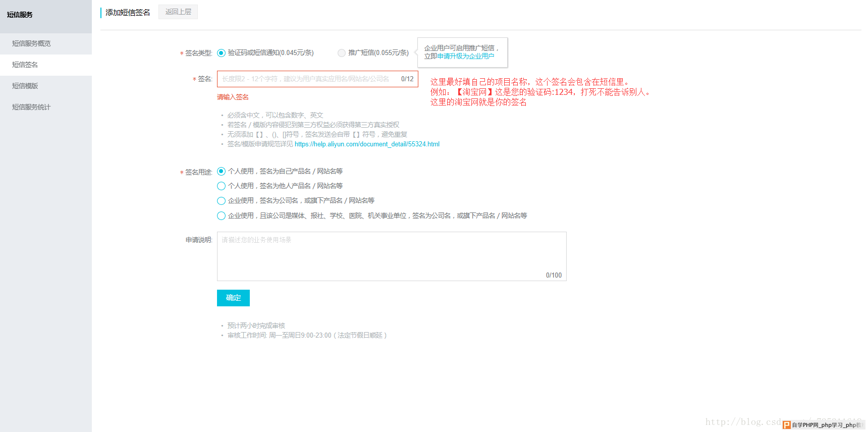The image size is (868, 432).
Task: Click 预计两小时完成审核 note text
Action: (256, 326)
